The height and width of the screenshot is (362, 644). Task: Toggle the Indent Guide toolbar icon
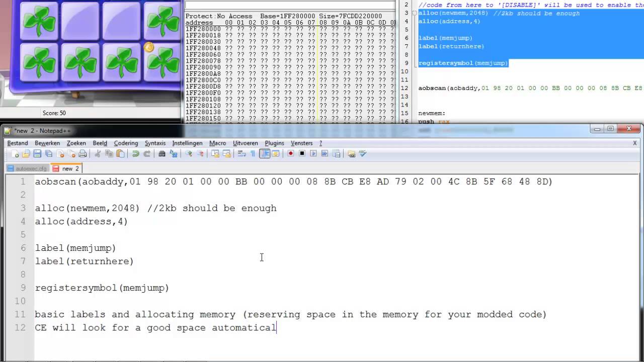point(265,153)
